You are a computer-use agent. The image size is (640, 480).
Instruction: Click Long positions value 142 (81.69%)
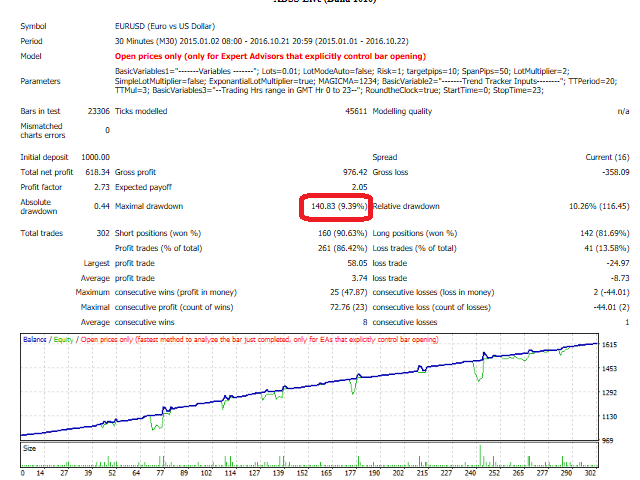[x=604, y=233]
